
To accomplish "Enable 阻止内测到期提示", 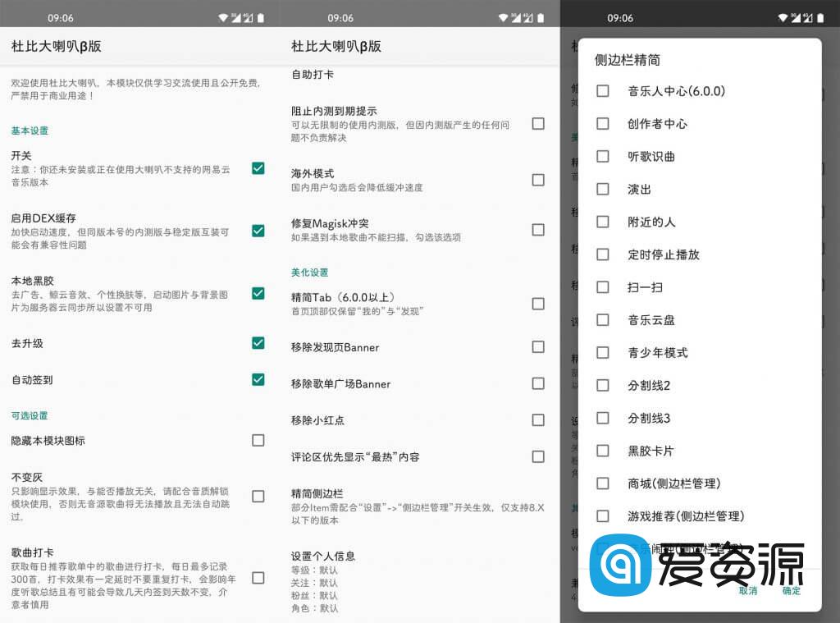I will [x=538, y=122].
